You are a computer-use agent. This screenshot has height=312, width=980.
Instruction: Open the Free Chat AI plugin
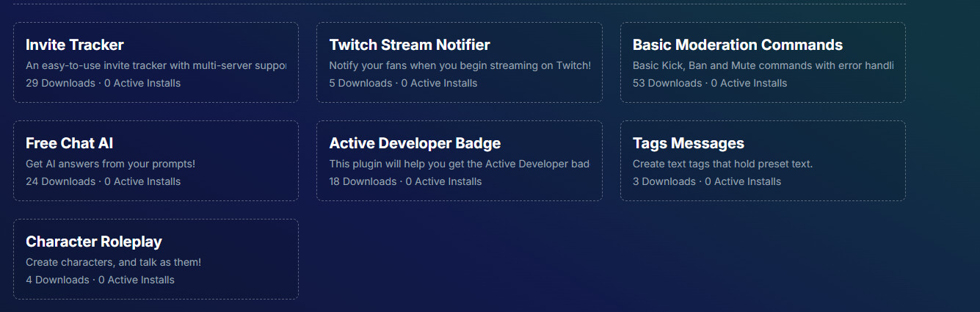[156, 161]
